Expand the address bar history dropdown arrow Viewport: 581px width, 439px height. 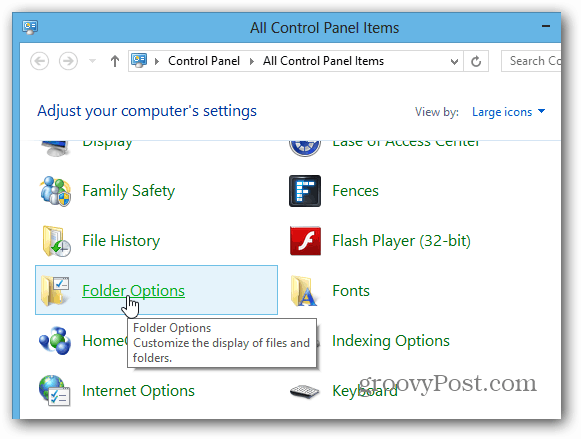point(454,61)
